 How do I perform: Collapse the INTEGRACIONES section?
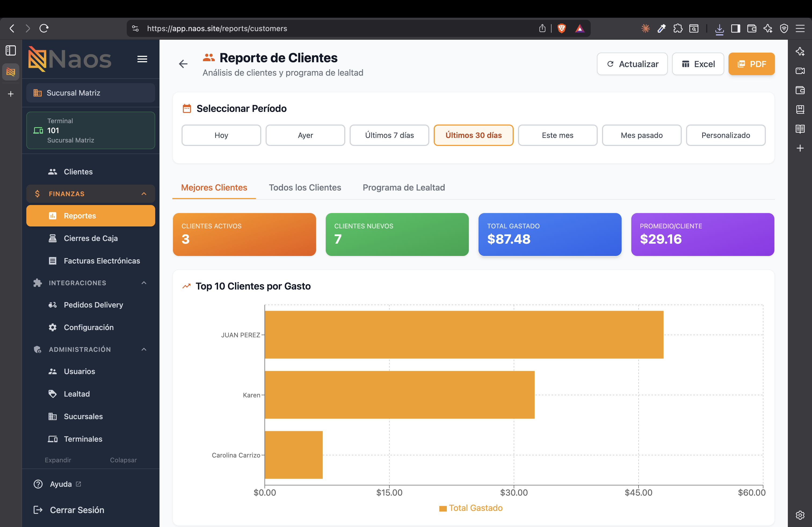(x=91, y=283)
